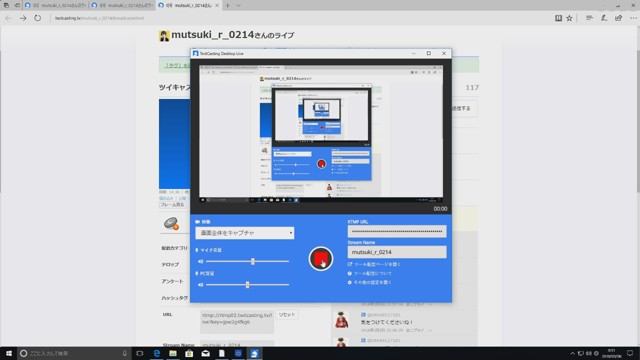Screen dimensions: 640x360
Task: Click the browser refresh icon
Action: (38, 18)
